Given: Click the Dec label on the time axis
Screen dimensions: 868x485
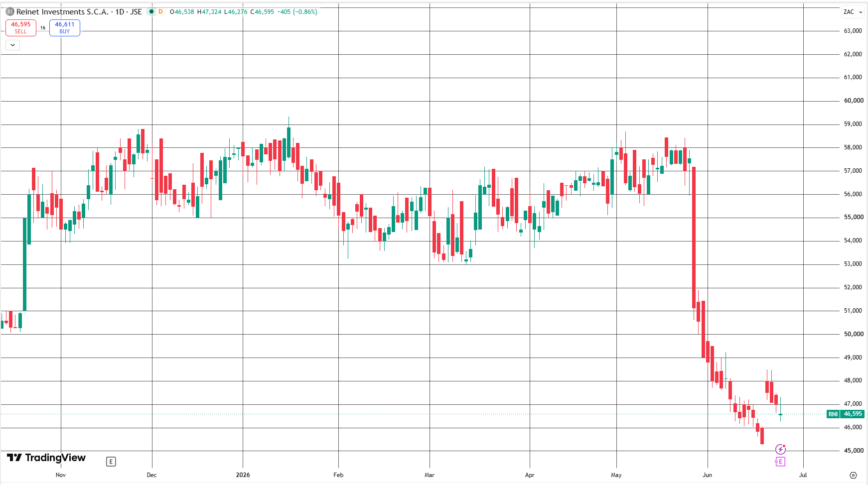Looking at the screenshot, I should coord(152,475).
